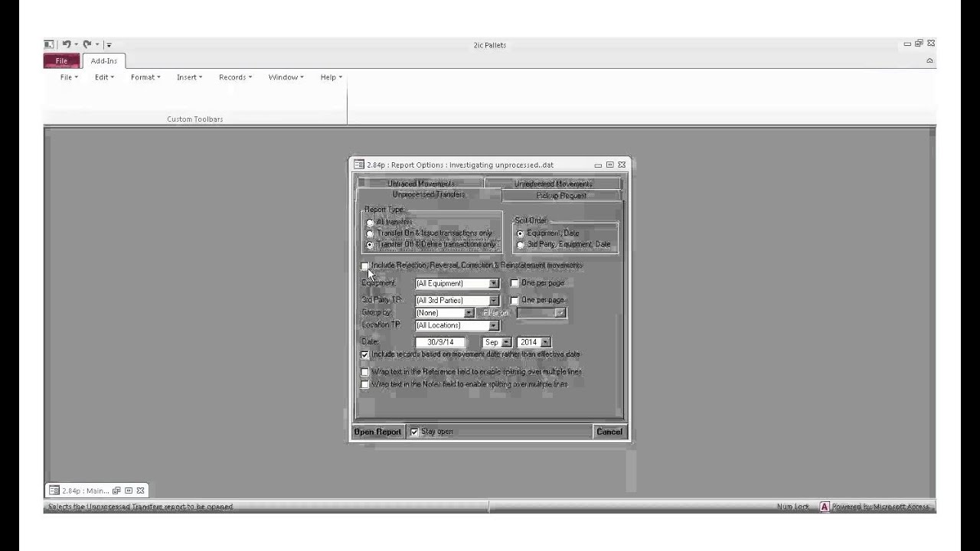Collapse the ribbon with the chevron

click(x=929, y=60)
